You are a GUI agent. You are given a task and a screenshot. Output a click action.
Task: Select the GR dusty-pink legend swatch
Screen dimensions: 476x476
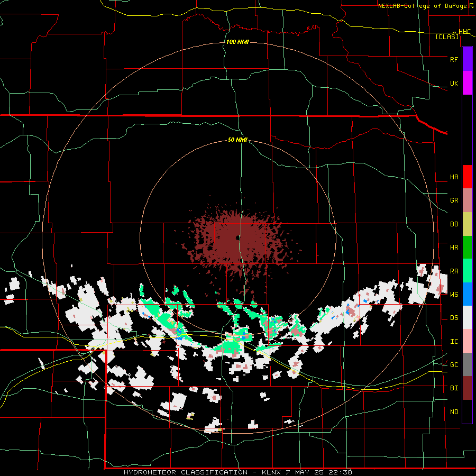[467, 200]
